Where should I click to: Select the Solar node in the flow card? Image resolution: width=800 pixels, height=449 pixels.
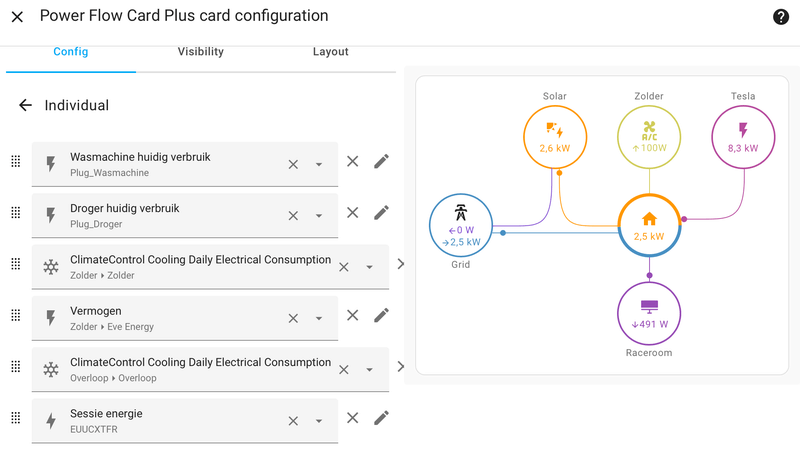coord(555,137)
